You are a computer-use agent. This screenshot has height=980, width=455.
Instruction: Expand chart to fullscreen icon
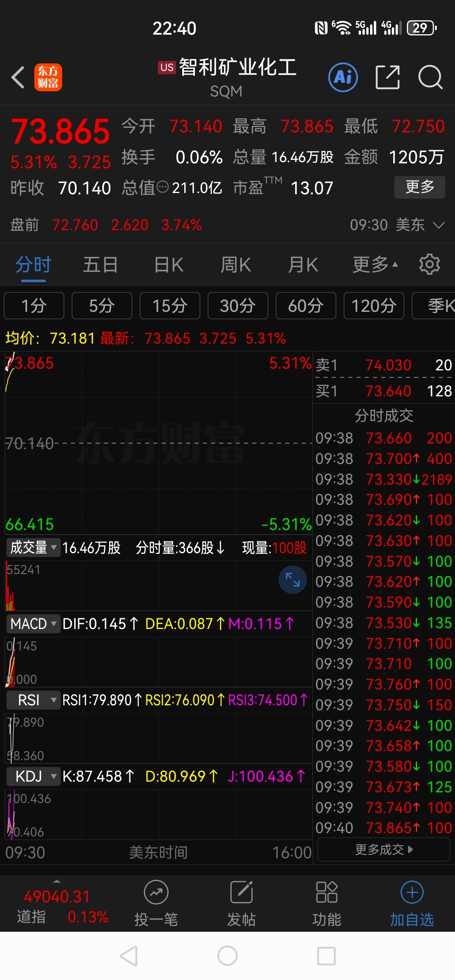tap(293, 580)
